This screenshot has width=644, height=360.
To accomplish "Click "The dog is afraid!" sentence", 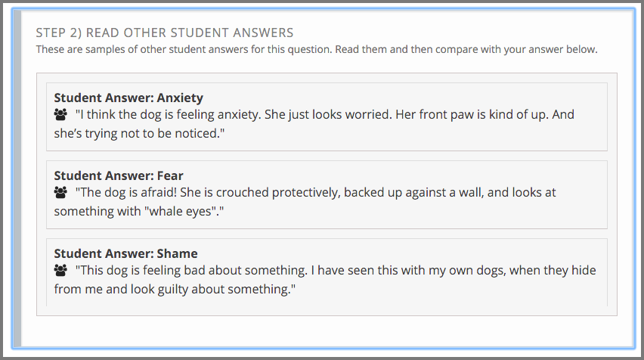I will (127, 193).
